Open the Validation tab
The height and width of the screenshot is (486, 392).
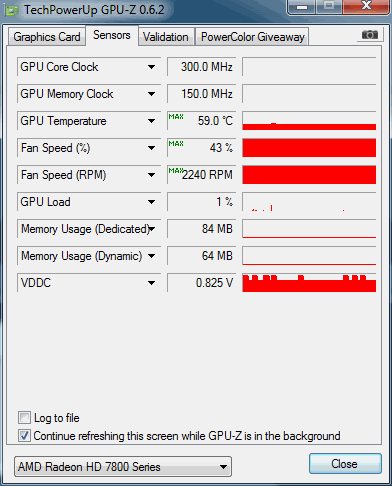[x=166, y=37]
